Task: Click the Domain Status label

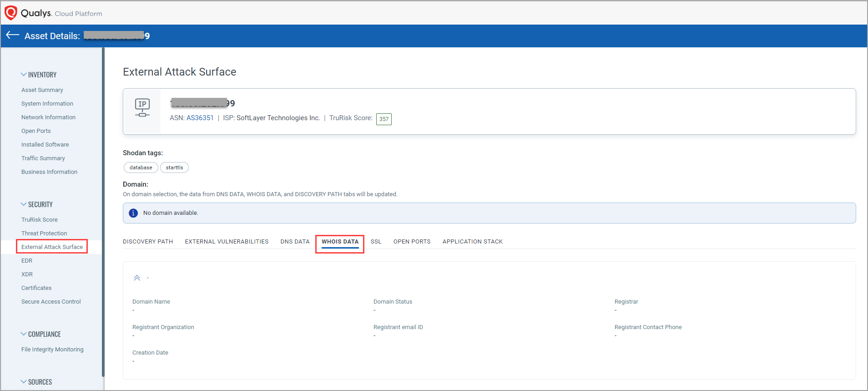Action: coord(393,302)
